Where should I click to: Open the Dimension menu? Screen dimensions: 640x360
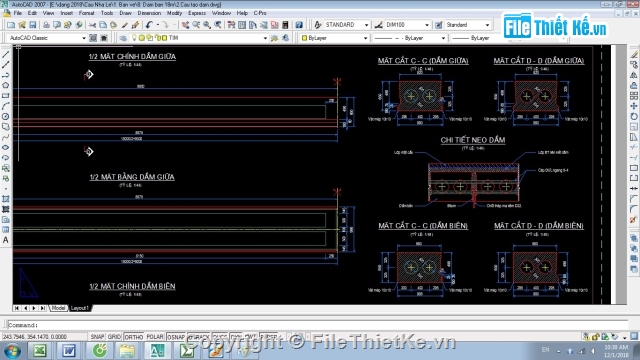tap(149, 13)
